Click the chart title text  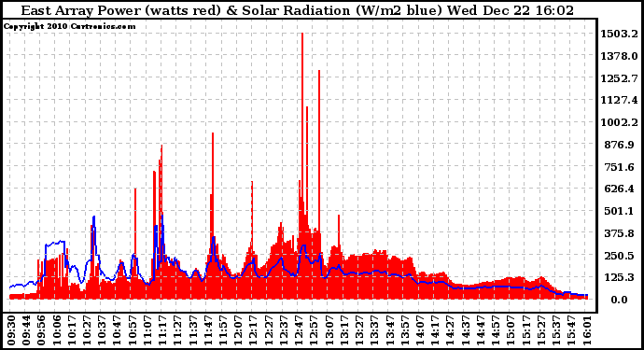(298, 10)
